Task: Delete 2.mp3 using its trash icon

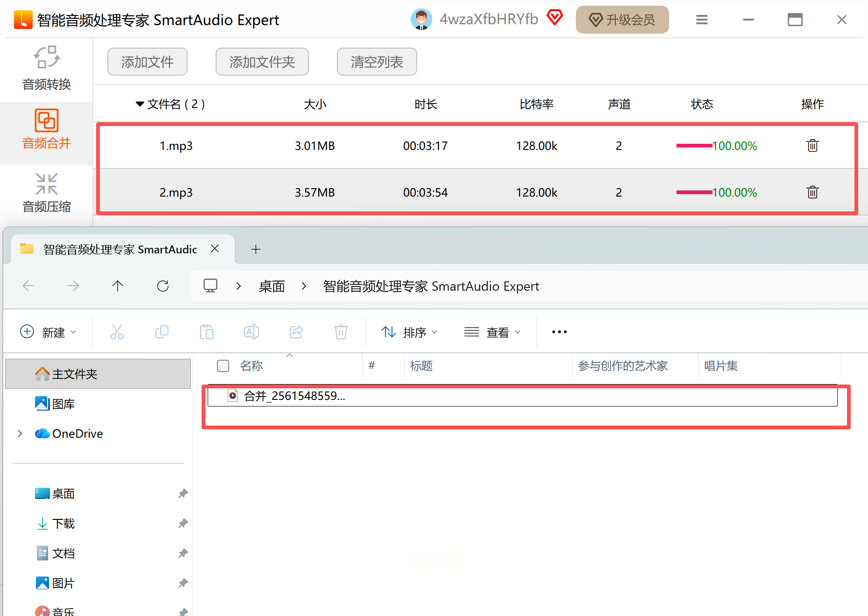Action: 812,192
